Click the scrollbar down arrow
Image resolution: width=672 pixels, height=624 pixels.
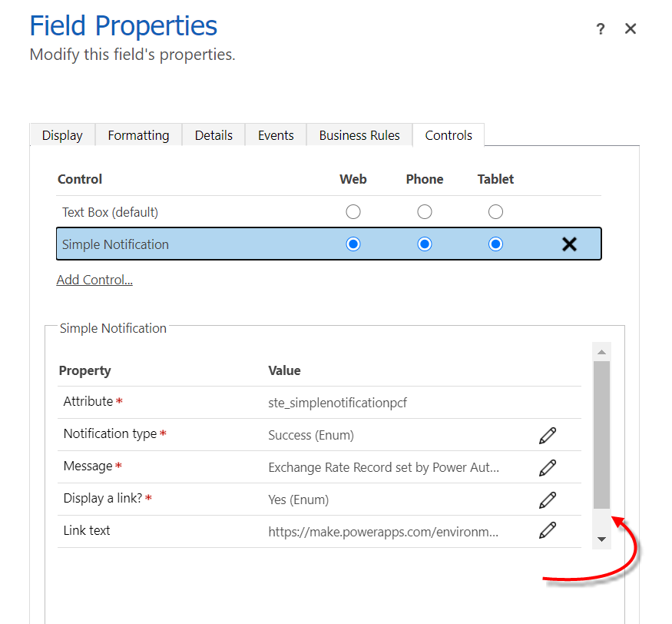click(601, 539)
